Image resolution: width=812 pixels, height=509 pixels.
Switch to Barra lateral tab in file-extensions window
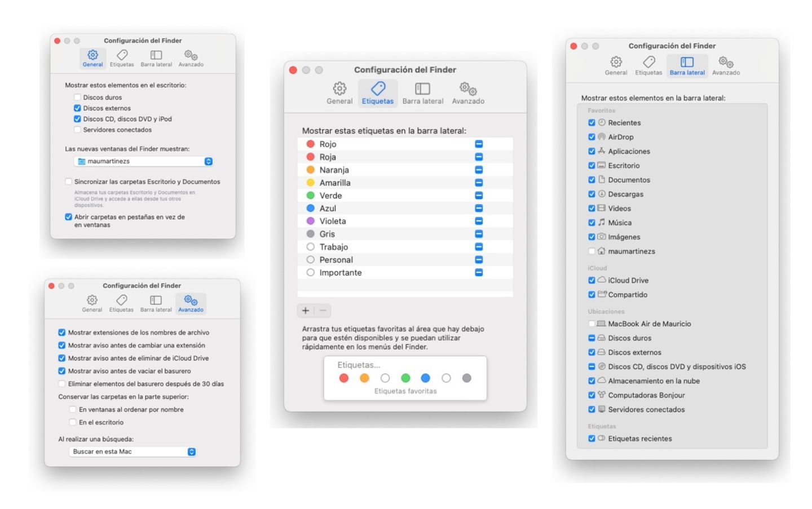(x=156, y=303)
